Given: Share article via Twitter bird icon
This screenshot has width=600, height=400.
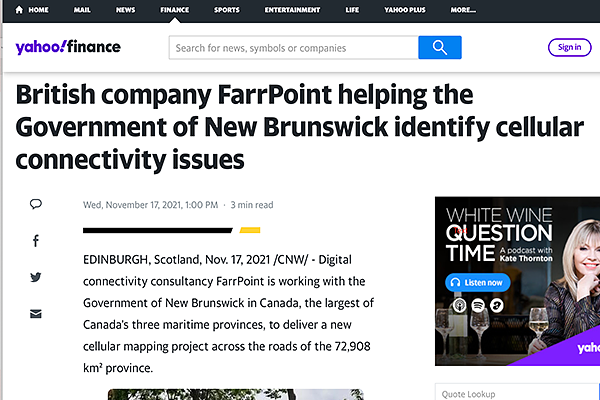Looking at the screenshot, I should [x=36, y=277].
